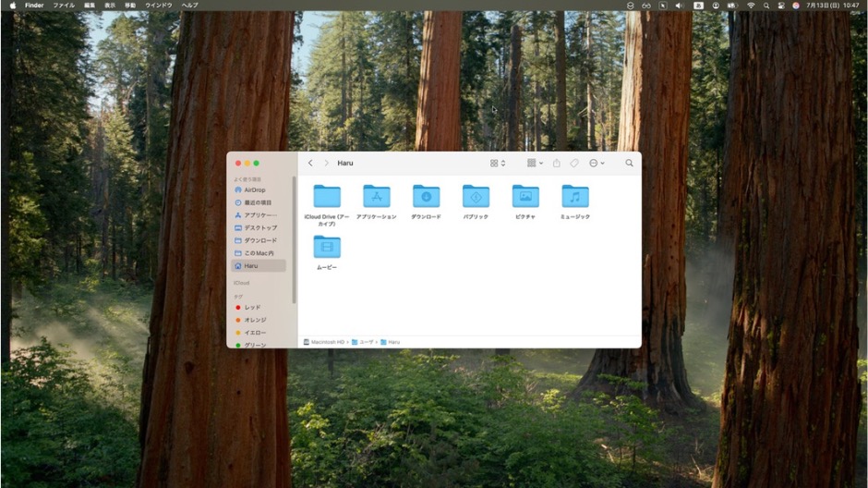Click Haru in the path bar
The width and height of the screenshot is (868, 488).
pyautogui.click(x=391, y=342)
